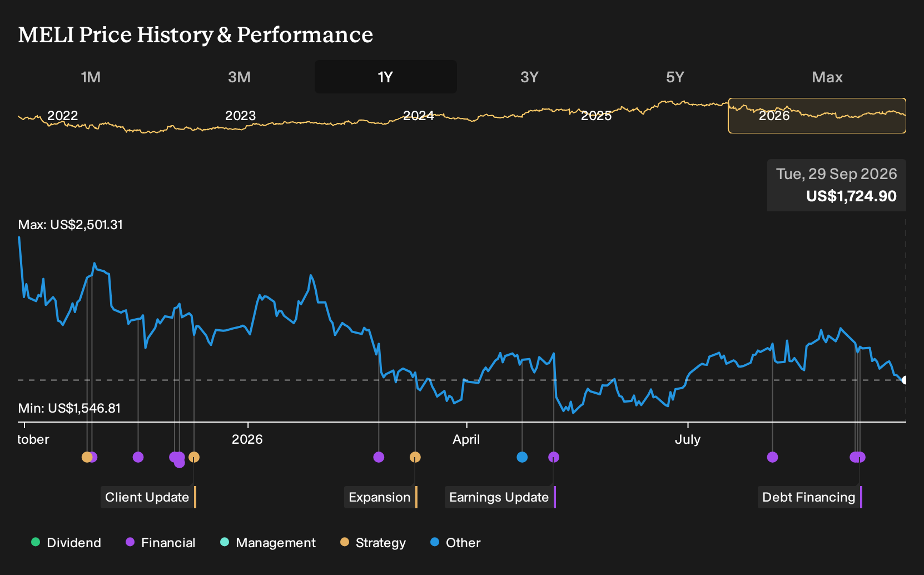The width and height of the screenshot is (924, 575).
Task: Open the Expansion event label
Action: pyautogui.click(x=380, y=497)
